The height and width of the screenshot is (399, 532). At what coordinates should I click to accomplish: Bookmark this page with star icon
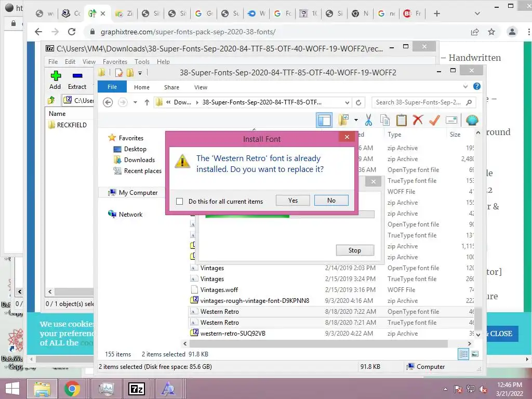[491, 32]
